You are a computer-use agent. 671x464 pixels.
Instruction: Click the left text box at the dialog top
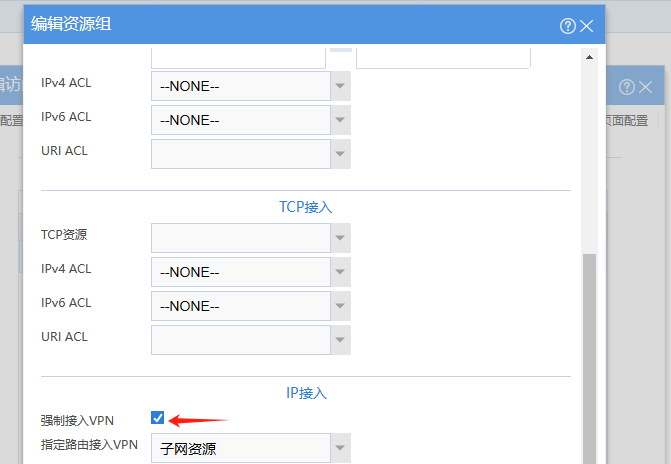click(238, 56)
